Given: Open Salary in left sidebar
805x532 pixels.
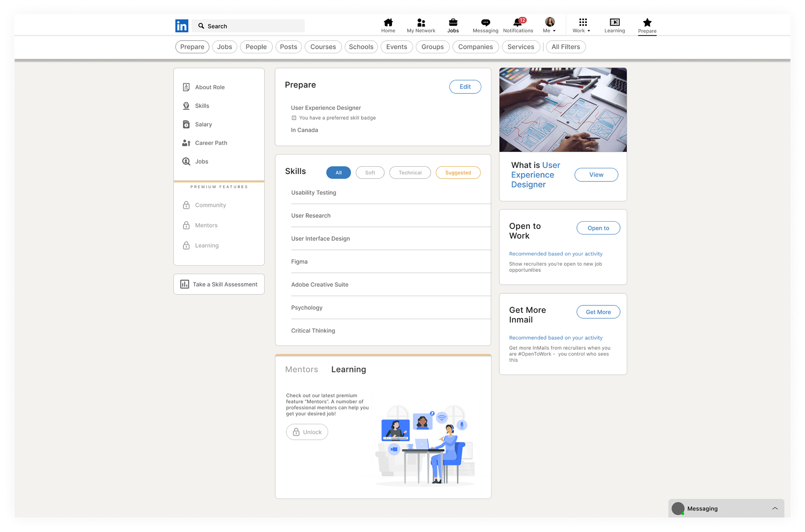Looking at the screenshot, I should tap(203, 124).
